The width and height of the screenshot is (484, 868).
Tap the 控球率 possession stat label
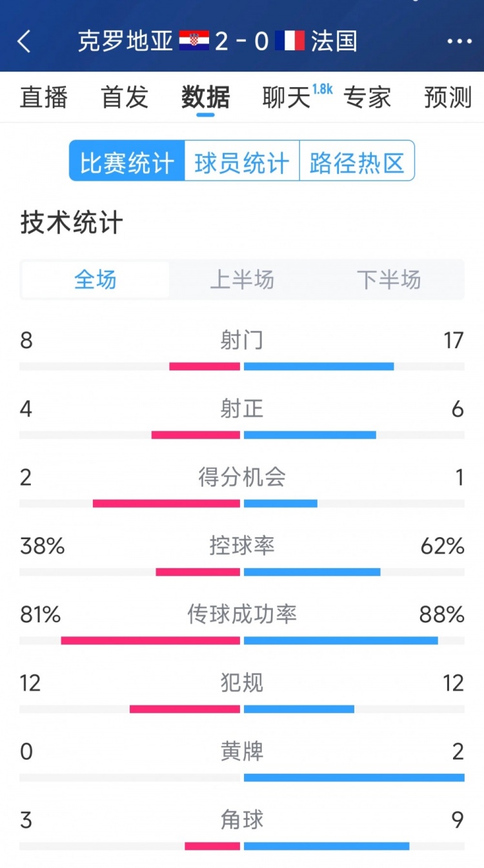pyautogui.click(x=242, y=546)
